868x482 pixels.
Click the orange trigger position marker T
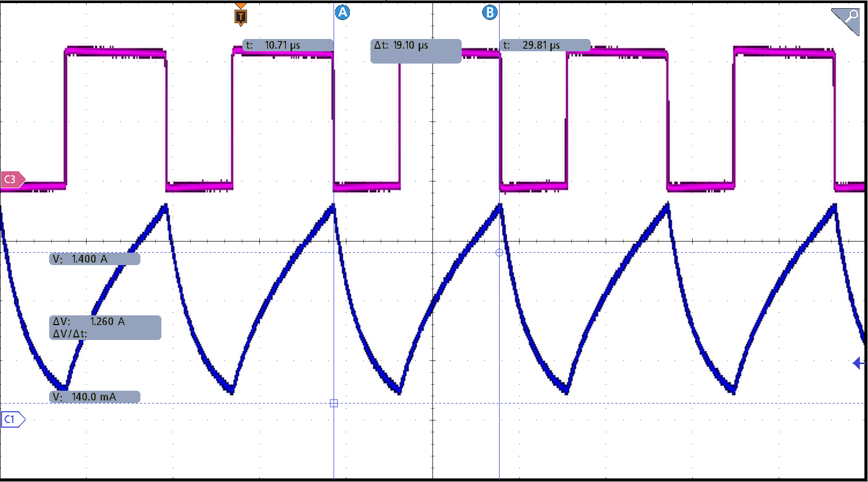240,16
